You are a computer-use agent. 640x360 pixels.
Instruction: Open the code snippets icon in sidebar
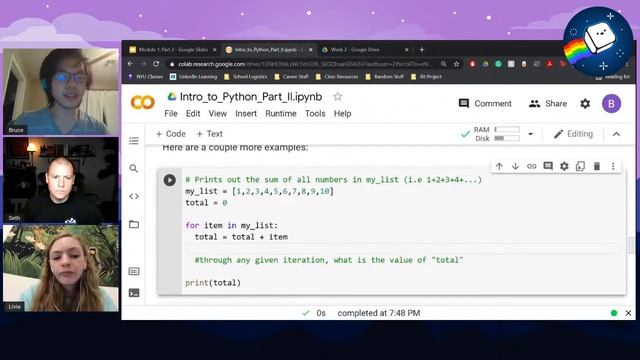click(134, 196)
